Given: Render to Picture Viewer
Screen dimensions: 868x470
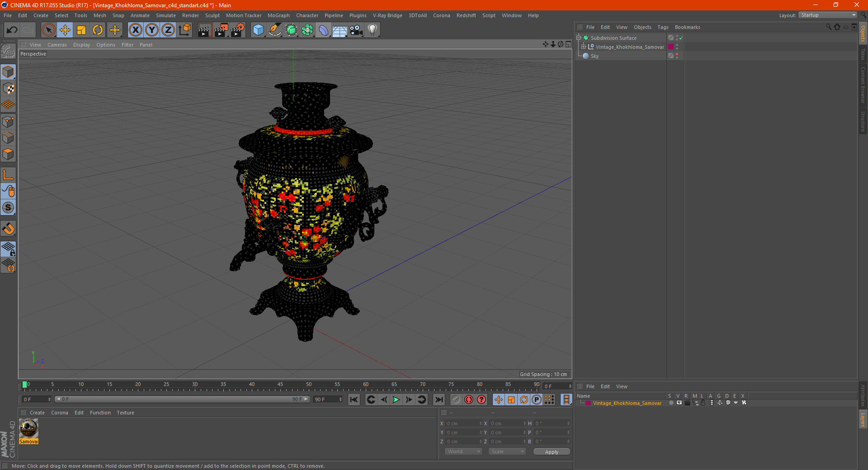Looking at the screenshot, I should [221, 30].
